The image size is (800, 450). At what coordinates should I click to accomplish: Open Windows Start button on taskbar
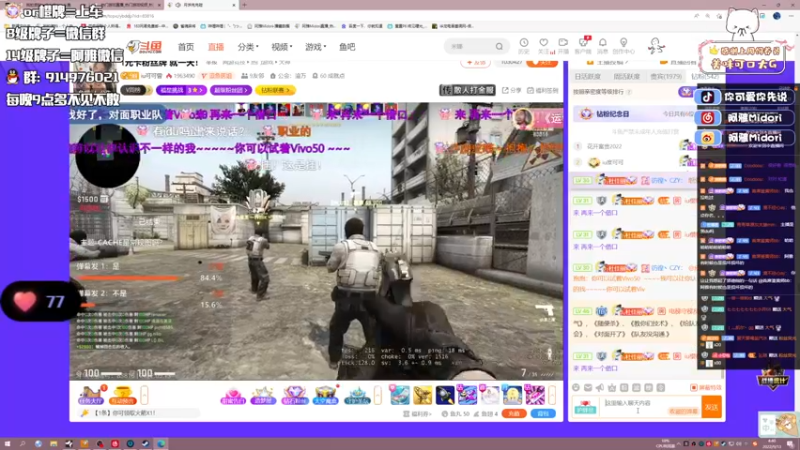(7, 443)
